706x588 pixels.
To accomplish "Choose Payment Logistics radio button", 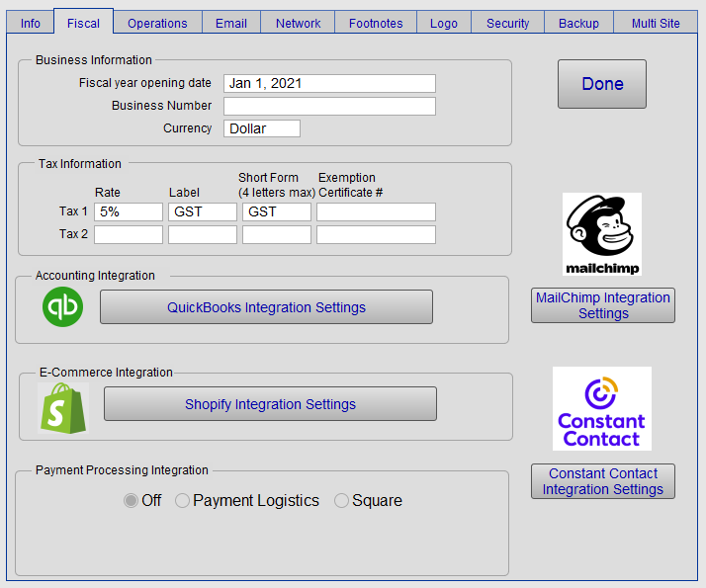I will (182, 501).
